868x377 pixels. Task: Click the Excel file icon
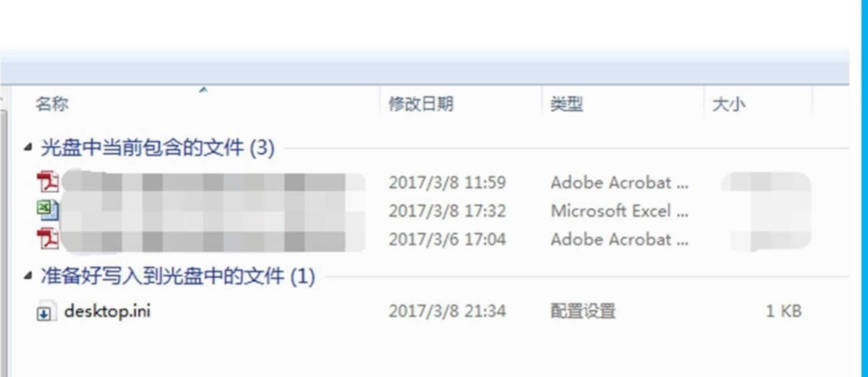click(x=48, y=211)
